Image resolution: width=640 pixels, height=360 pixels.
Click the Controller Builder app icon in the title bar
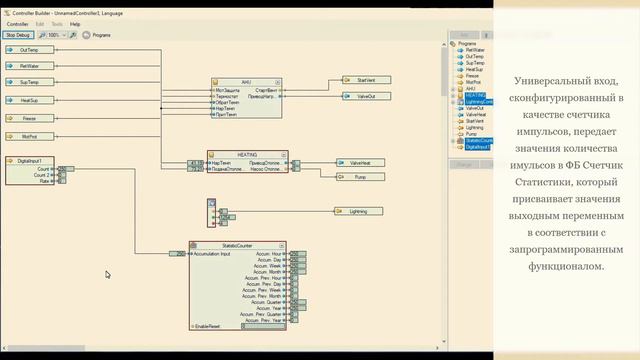click(7, 13)
